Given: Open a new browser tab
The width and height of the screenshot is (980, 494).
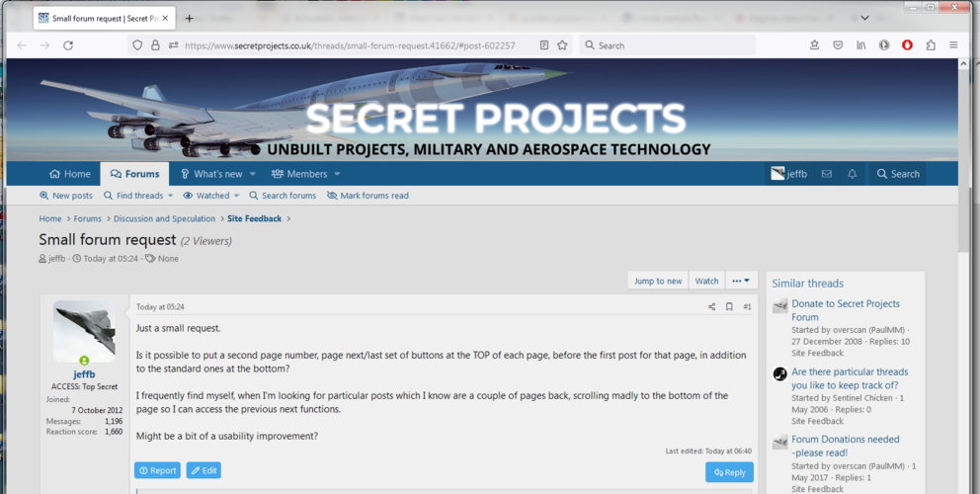Looking at the screenshot, I should 189,18.
